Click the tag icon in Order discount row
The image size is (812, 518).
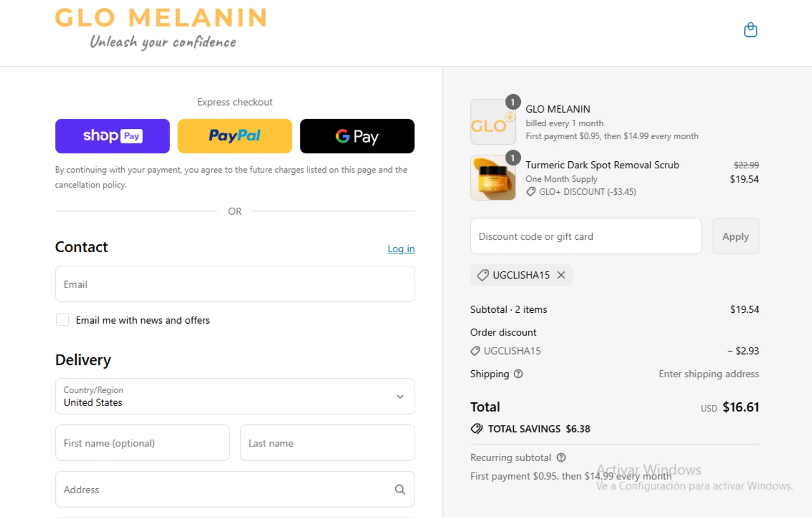(x=475, y=351)
